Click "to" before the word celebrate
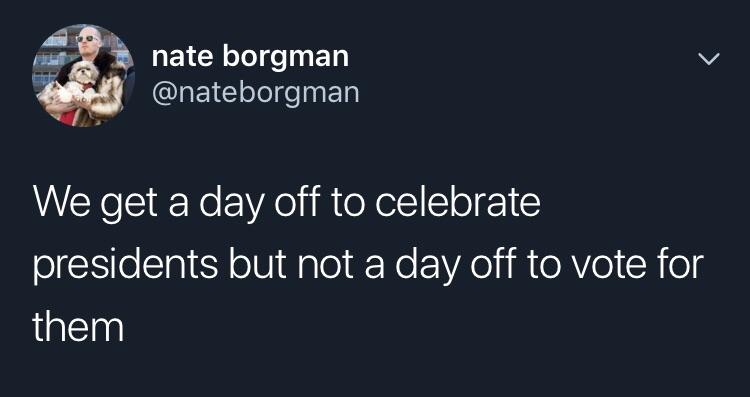The width and height of the screenshot is (750, 397). click(348, 204)
